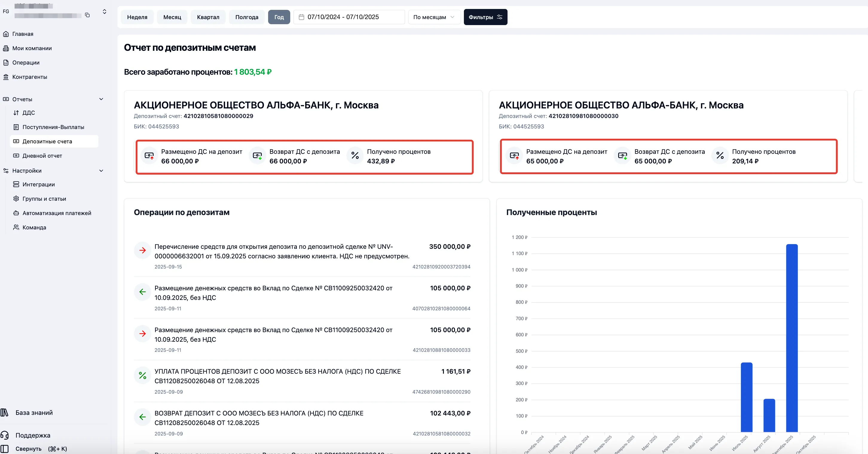Open Дневной отчет
868x454 pixels.
42,156
